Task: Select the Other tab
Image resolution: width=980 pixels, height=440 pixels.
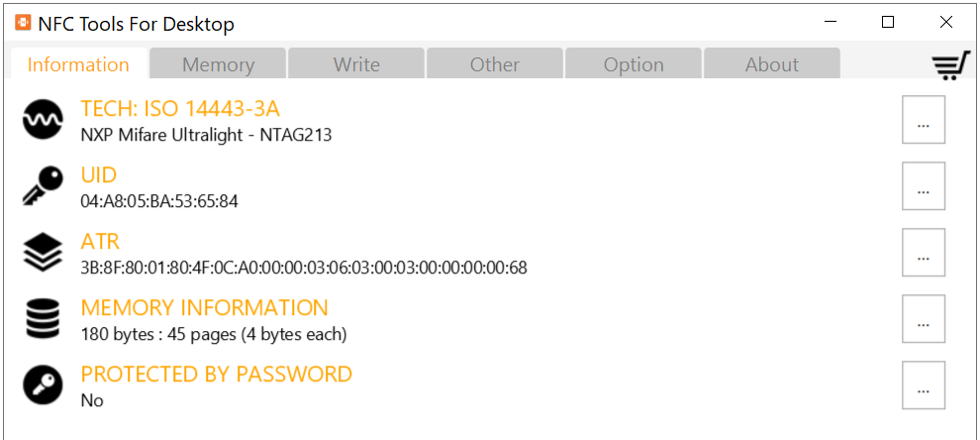Action: [x=495, y=64]
